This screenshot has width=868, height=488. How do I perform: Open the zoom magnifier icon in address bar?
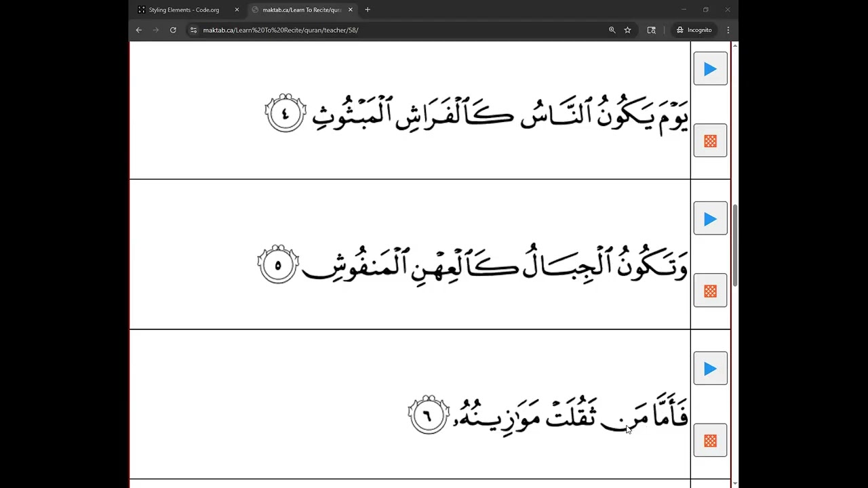(612, 30)
